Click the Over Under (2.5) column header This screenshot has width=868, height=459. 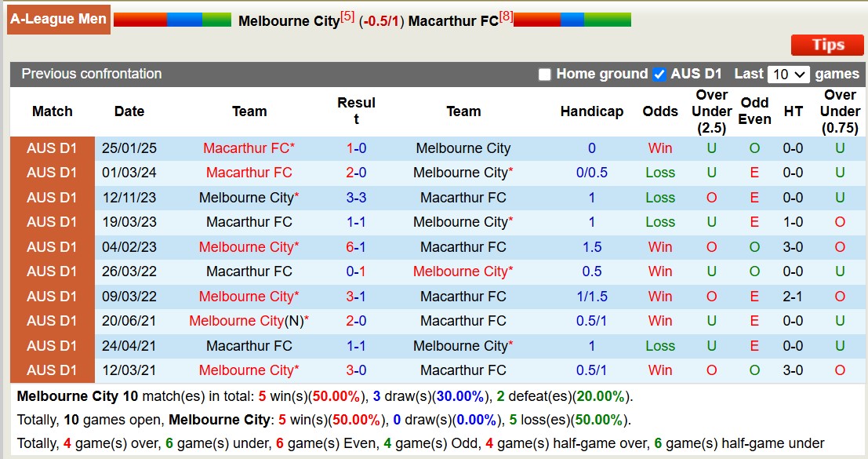pos(710,111)
